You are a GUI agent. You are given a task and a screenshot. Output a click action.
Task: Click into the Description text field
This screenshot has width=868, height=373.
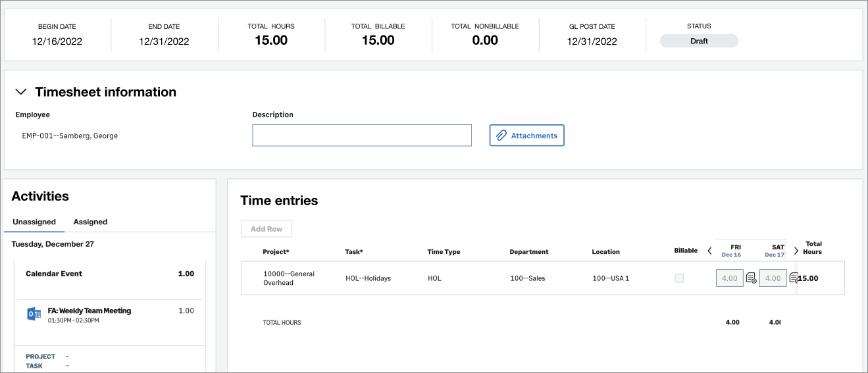click(x=362, y=136)
